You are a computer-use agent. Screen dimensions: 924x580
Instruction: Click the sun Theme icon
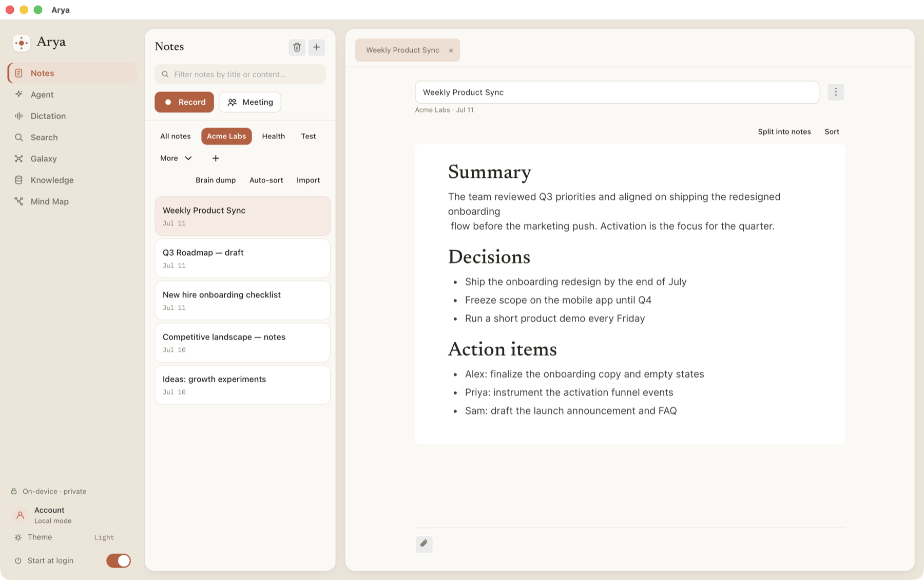18,537
